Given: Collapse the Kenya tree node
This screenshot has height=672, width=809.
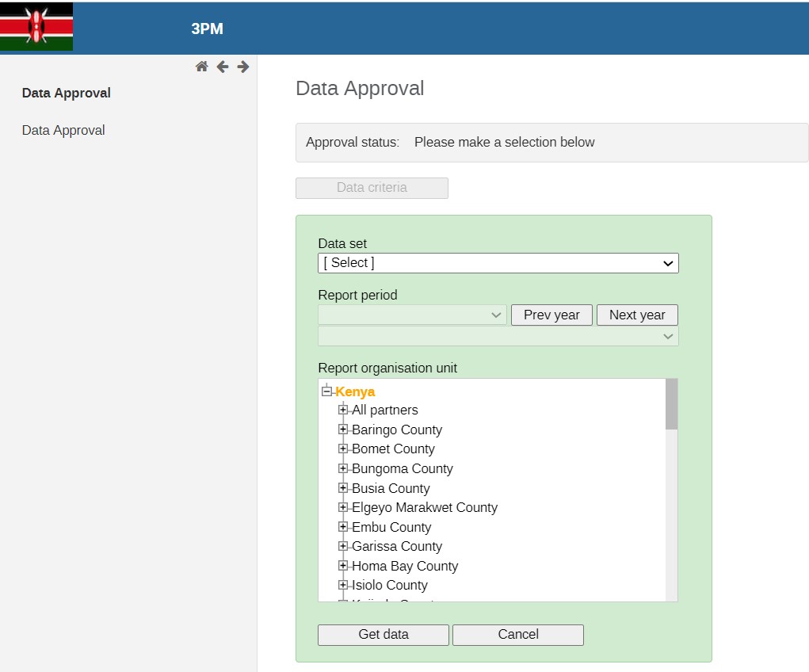Looking at the screenshot, I should (x=326, y=391).
